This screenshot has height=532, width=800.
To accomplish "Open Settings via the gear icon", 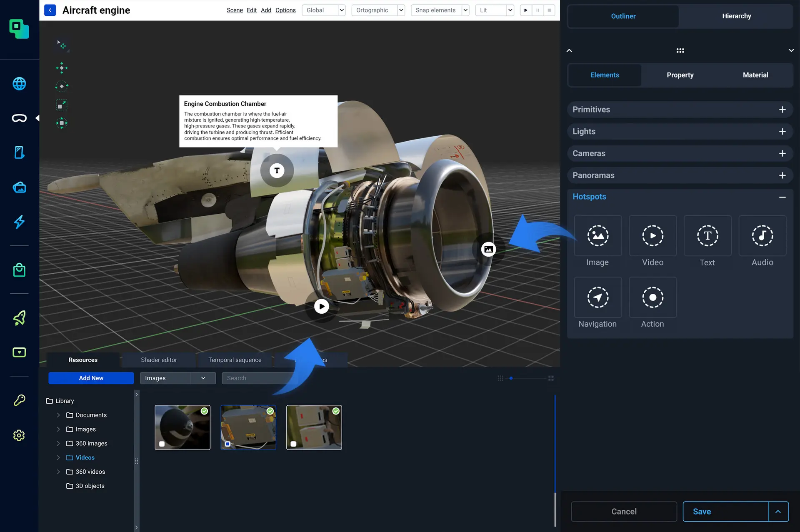I will coord(19,435).
